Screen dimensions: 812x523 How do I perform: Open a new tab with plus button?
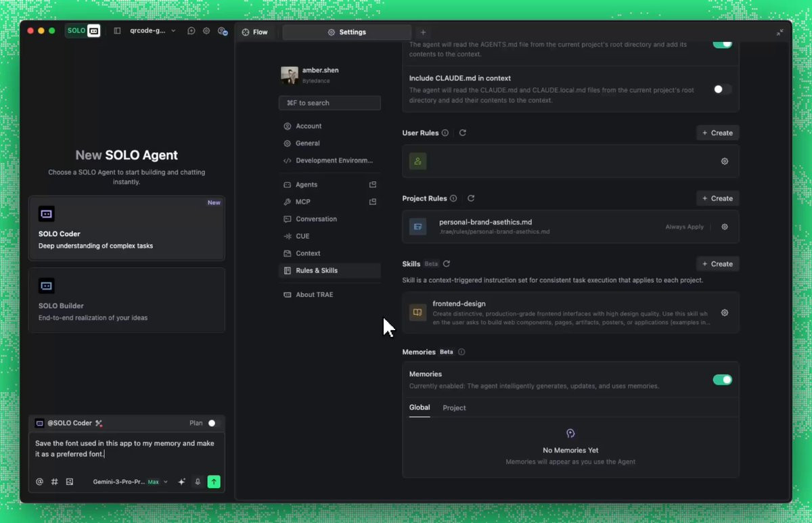point(423,32)
